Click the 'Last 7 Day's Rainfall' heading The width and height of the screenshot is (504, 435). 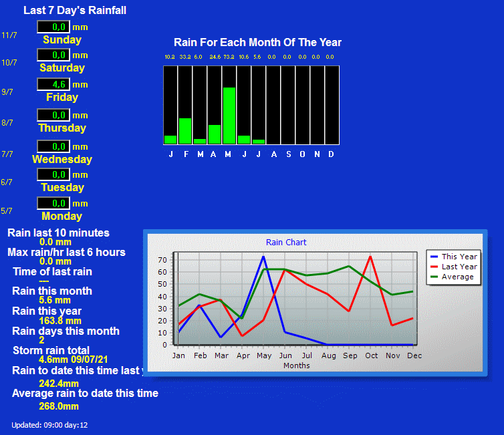74,10
